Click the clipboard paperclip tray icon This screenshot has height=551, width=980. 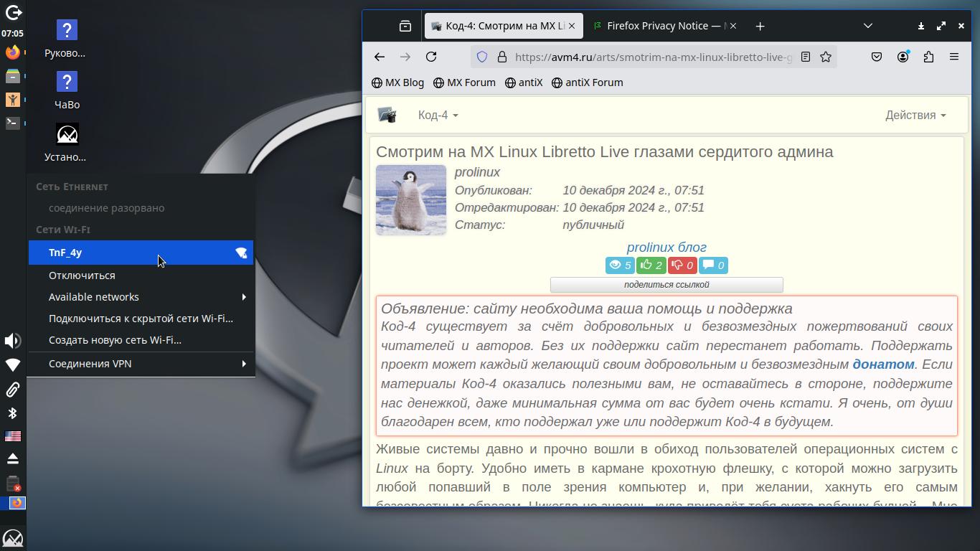tap(12, 389)
